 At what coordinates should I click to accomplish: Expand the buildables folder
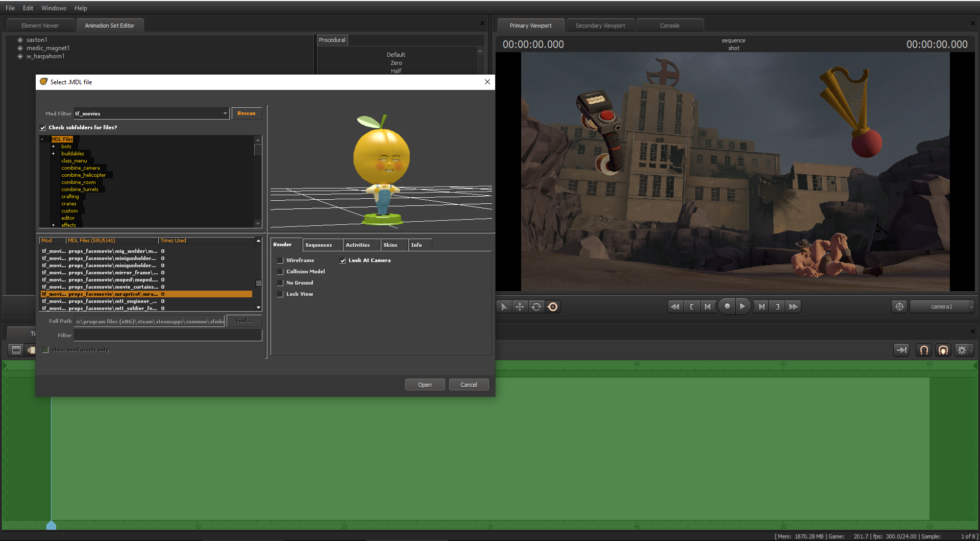[53, 154]
